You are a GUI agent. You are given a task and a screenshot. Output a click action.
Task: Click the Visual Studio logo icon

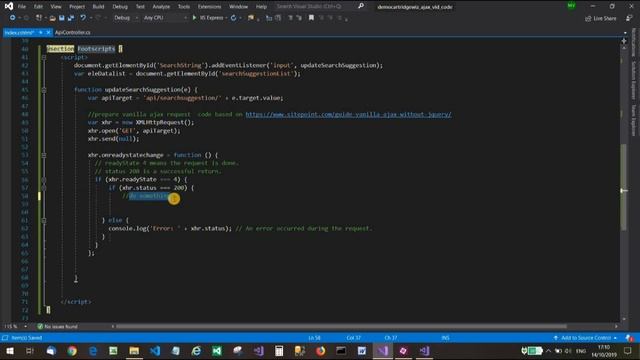[9, 6]
